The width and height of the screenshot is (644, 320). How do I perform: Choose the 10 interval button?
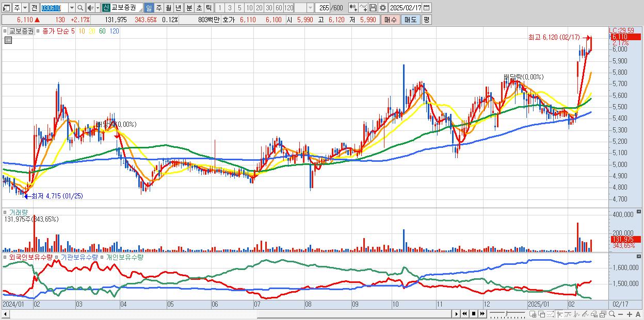click(x=249, y=8)
